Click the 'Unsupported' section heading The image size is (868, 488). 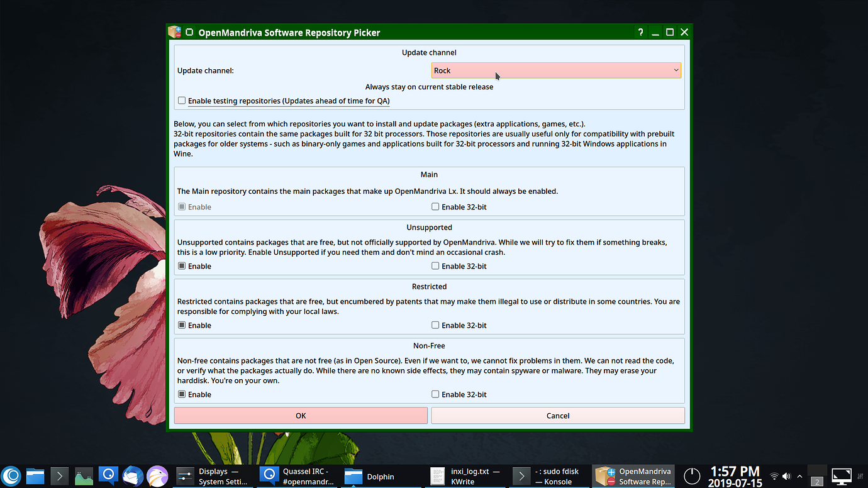[x=429, y=227]
